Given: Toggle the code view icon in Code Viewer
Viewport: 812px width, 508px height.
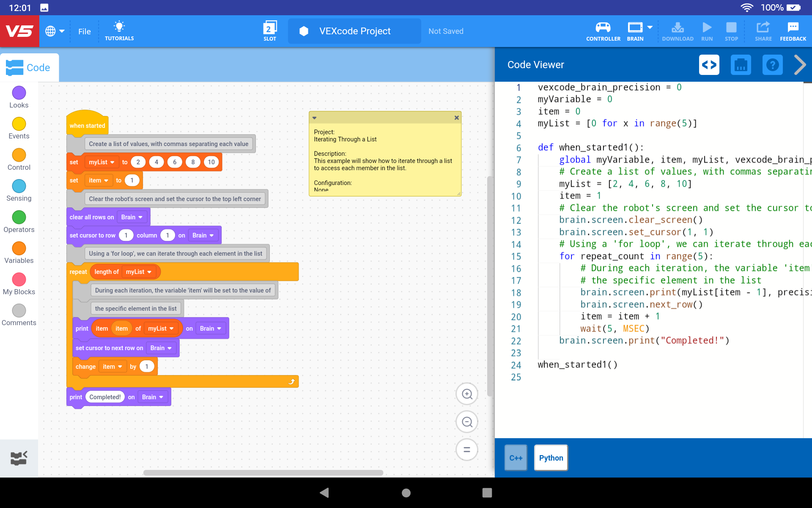Looking at the screenshot, I should tap(709, 64).
